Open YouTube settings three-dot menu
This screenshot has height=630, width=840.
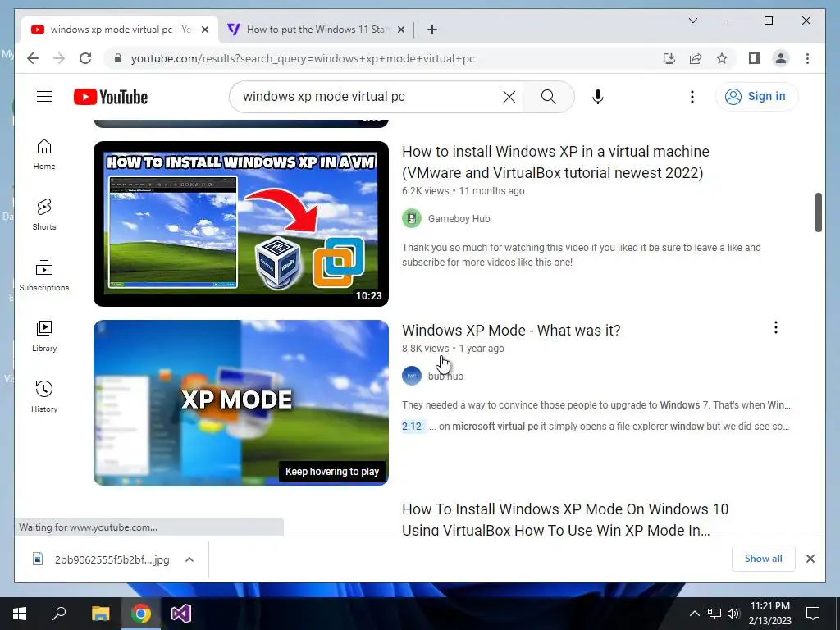[x=692, y=97]
